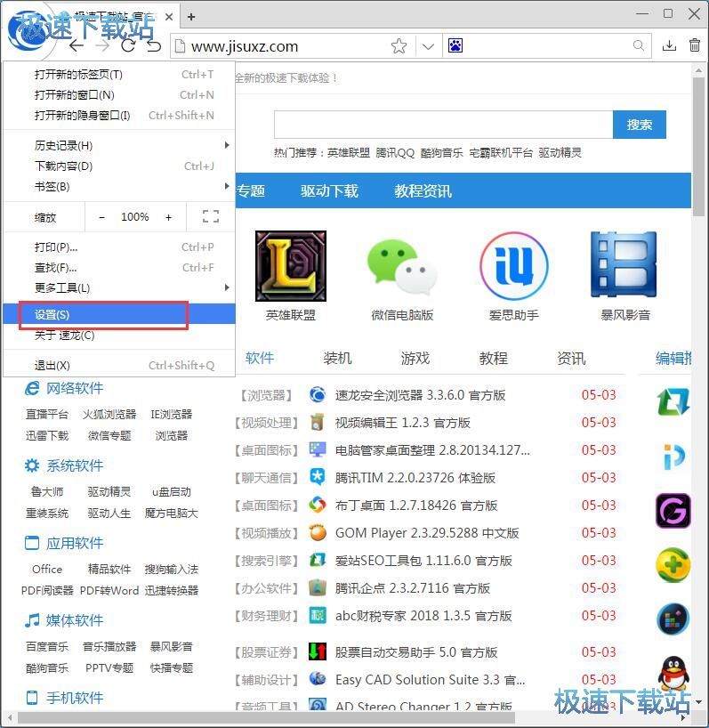The height and width of the screenshot is (728, 709).
Task: Click the dark round mosaic app icon
Action: pyautogui.click(x=673, y=619)
